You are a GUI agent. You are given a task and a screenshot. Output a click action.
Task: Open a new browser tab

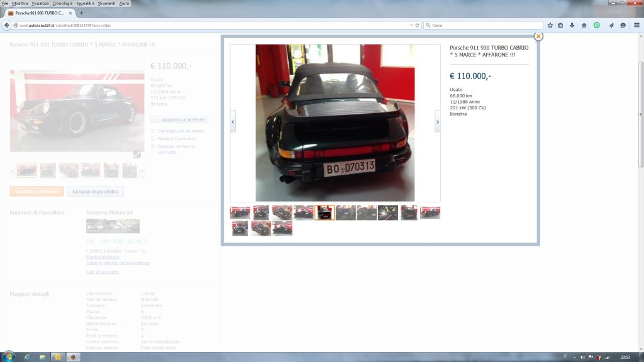pyautogui.click(x=81, y=13)
